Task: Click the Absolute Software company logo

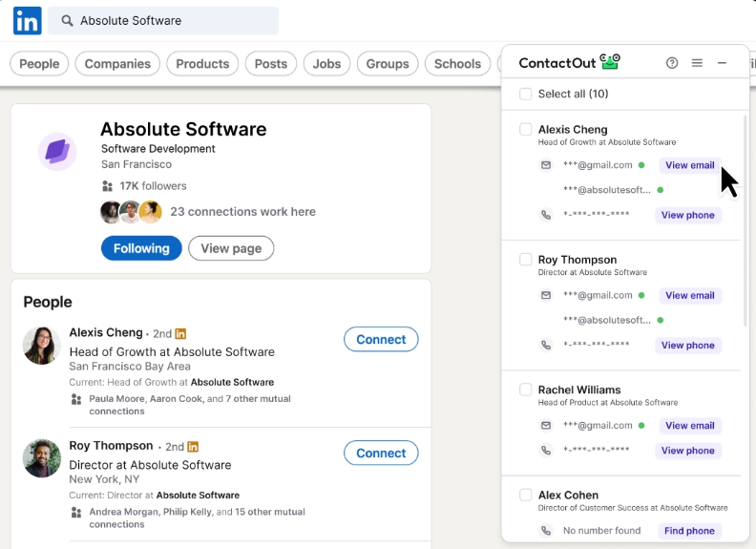Action: click(57, 152)
